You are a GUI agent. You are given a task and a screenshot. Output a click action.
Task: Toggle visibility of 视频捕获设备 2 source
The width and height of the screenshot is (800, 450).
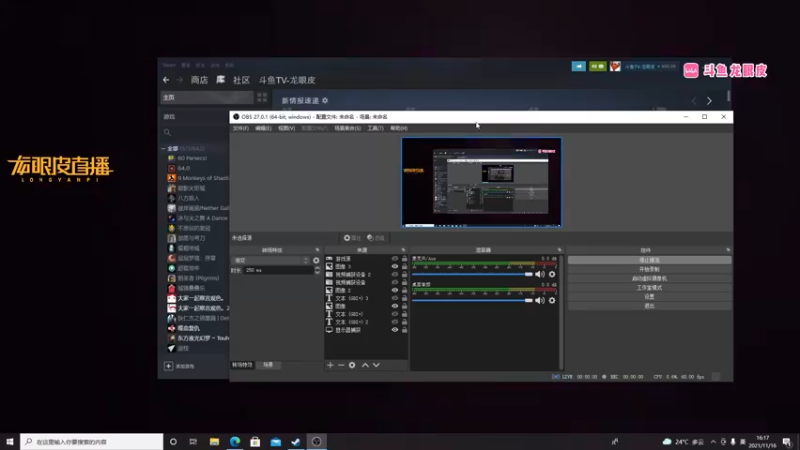point(394,274)
